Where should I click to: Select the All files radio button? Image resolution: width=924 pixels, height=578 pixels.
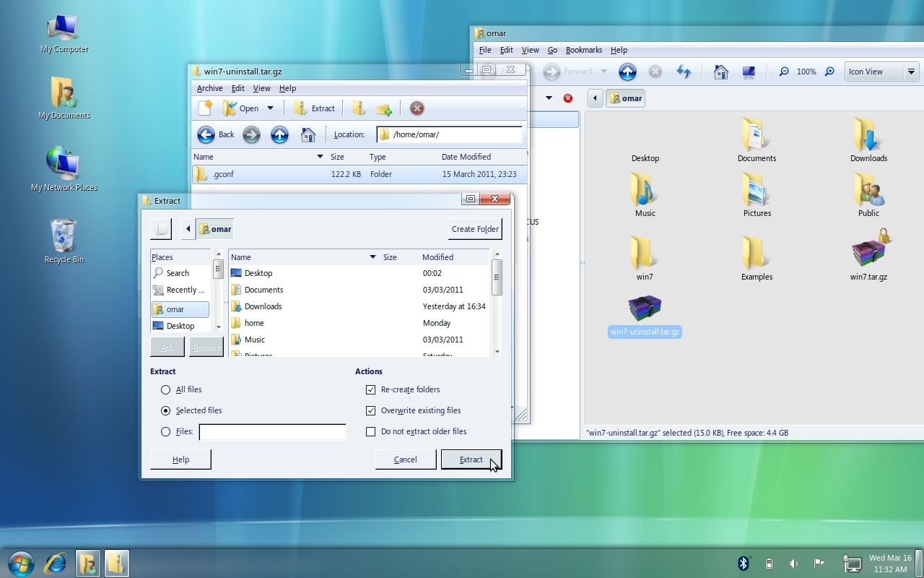coord(166,389)
